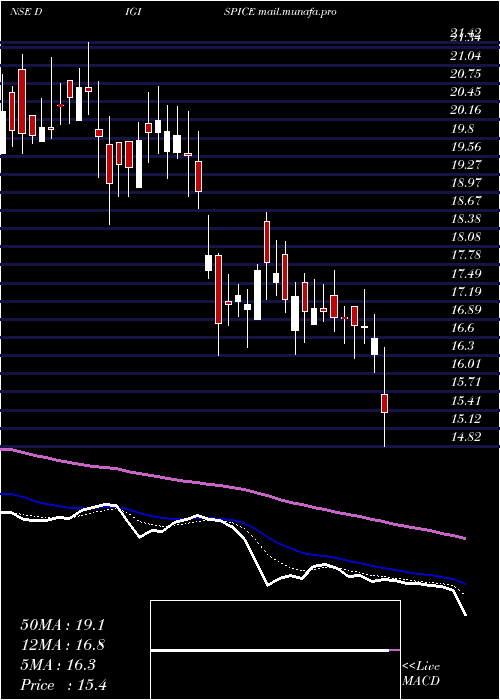Screen dimensions: 500x700
Task: Select the 19.8 price axis label
Action: pyautogui.click(x=462, y=129)
